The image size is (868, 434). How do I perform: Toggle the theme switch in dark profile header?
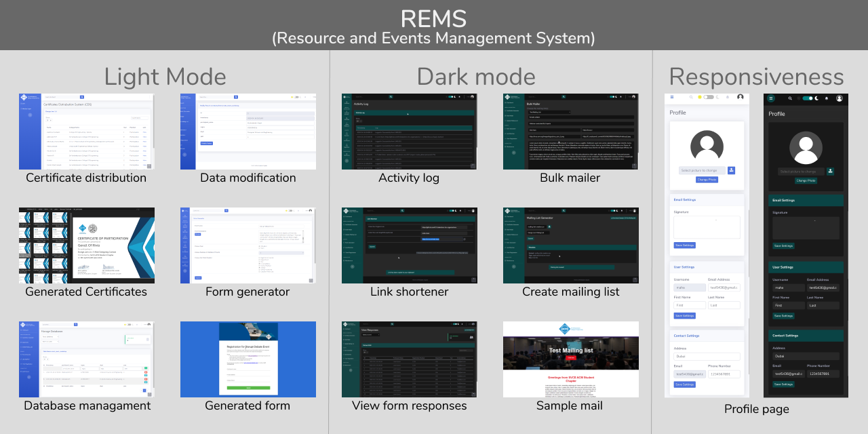[808, 98]
